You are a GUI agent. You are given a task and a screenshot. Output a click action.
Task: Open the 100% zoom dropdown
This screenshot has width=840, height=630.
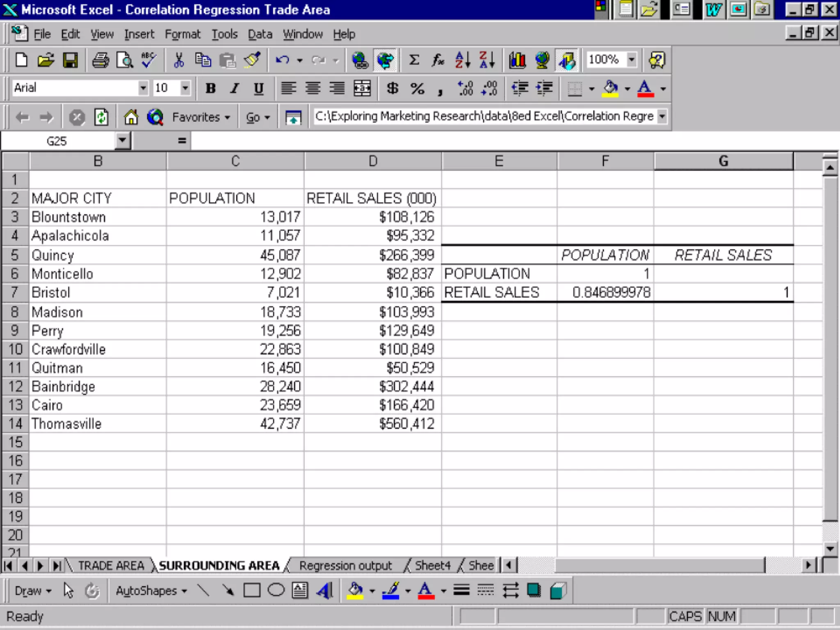pyautogui.click(x=632, y=60)
